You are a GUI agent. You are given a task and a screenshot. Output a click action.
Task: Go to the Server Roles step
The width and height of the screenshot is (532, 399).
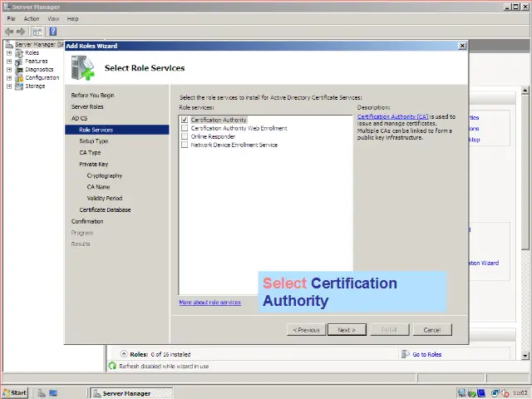pyautogui.click(x=87, y=107)
